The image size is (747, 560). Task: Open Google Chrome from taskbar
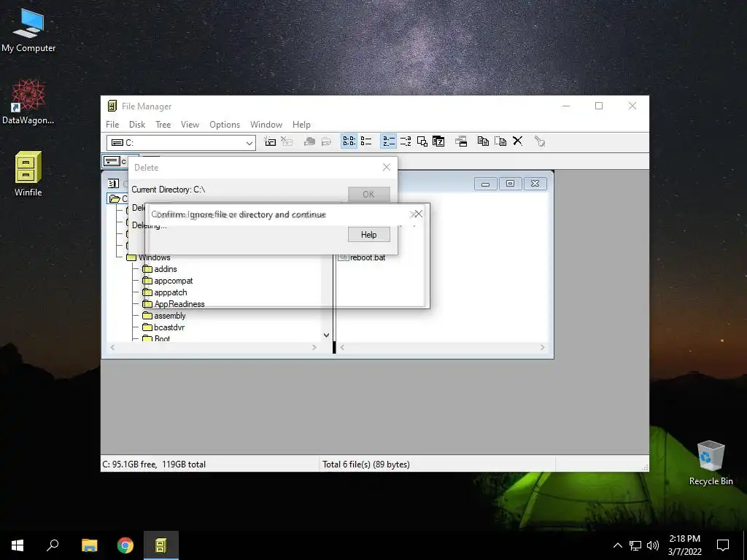point(125,545)
